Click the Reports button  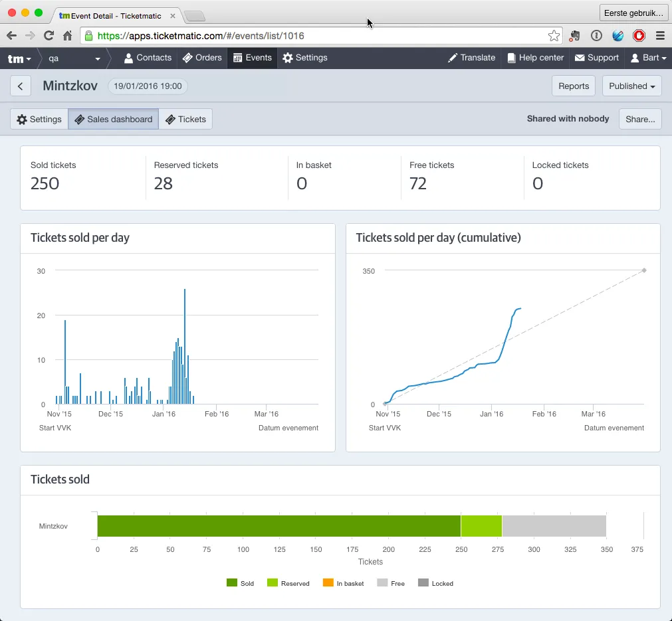pos(574,86)
